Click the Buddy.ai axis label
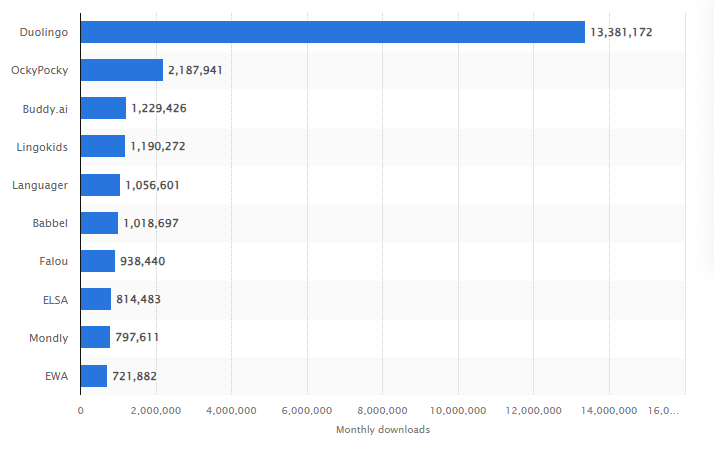The height and width of the screenshot is (458, 714). coord(45,109)
